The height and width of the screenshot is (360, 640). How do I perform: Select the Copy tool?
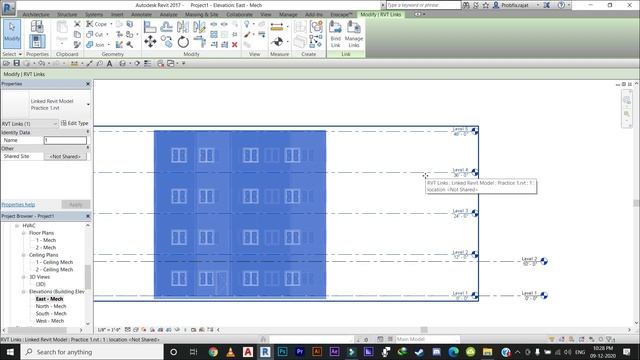[x=167, y=42]
